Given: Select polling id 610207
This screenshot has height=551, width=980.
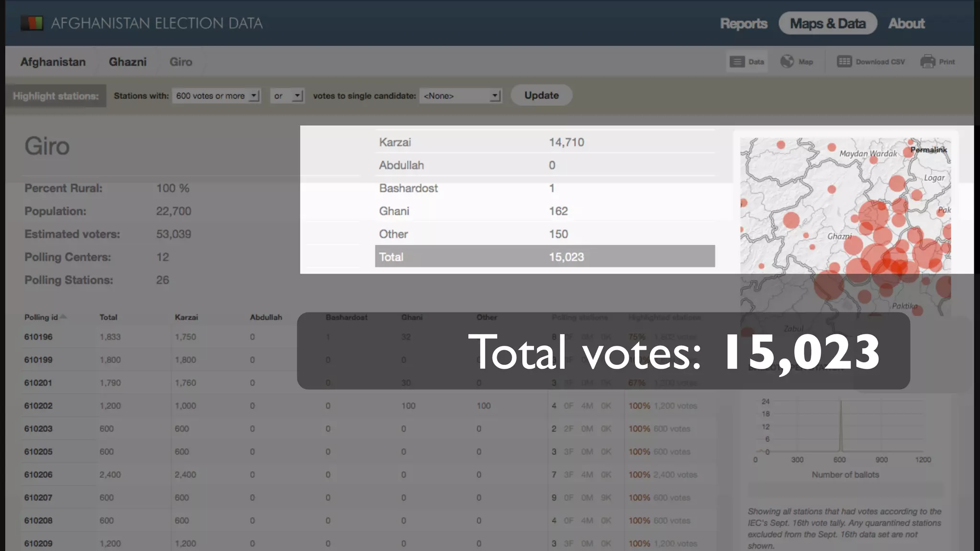Looking at the screenshot, I should tap(38, 497).
